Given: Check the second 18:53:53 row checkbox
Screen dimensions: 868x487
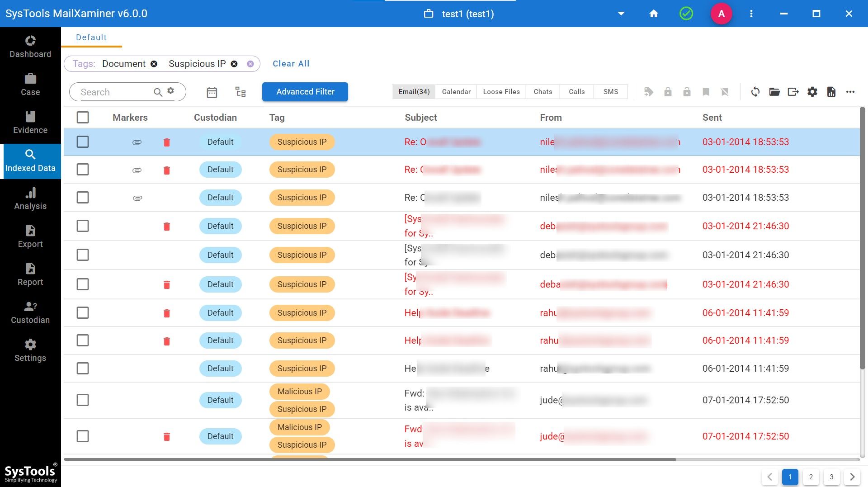Looking at the screenshot, I should coord(83,170).
